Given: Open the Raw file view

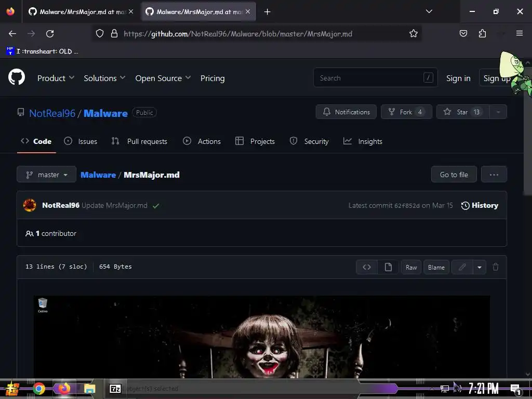Looking at the screenshot, I should pos(411,268).
